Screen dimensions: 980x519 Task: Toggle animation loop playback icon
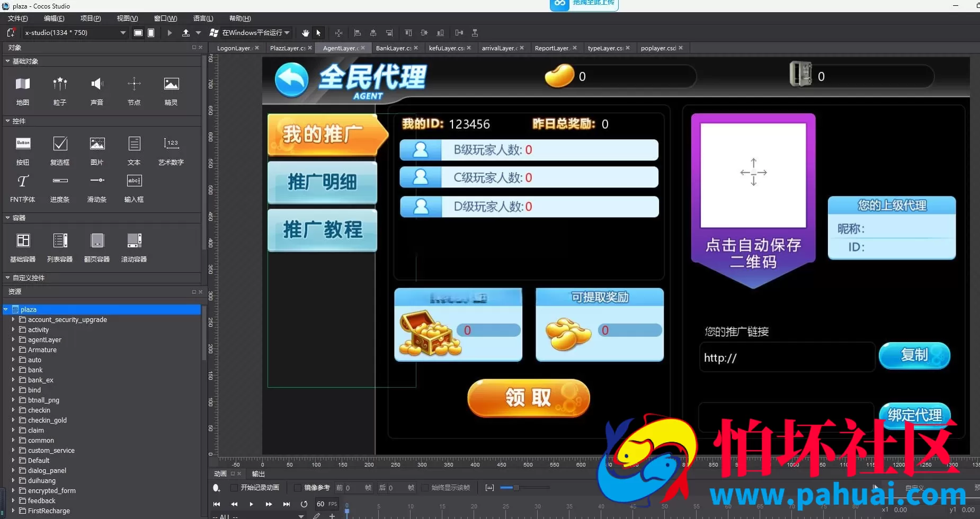pos(304,504)
